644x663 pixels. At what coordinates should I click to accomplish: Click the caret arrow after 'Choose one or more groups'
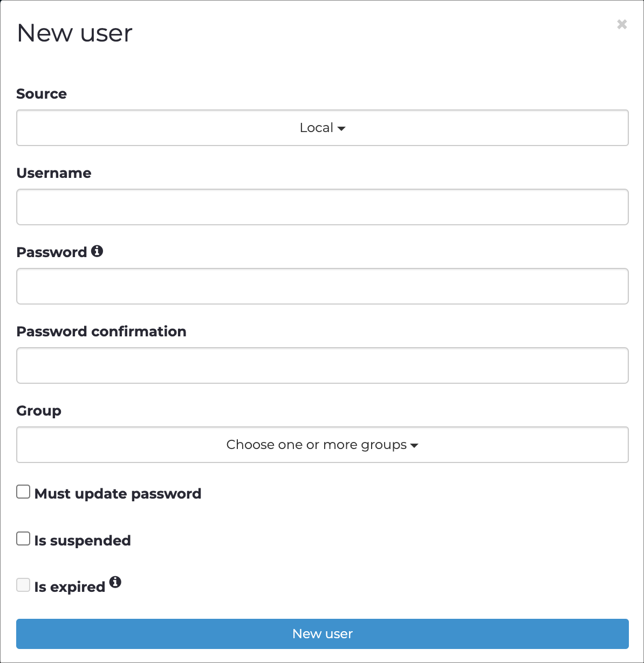(414, 446)
